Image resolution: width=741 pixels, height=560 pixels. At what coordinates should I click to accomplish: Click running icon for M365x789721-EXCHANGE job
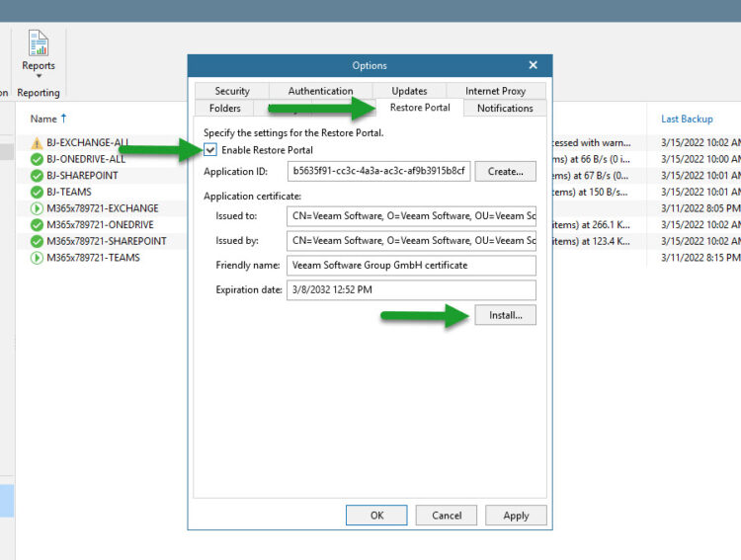37,208
